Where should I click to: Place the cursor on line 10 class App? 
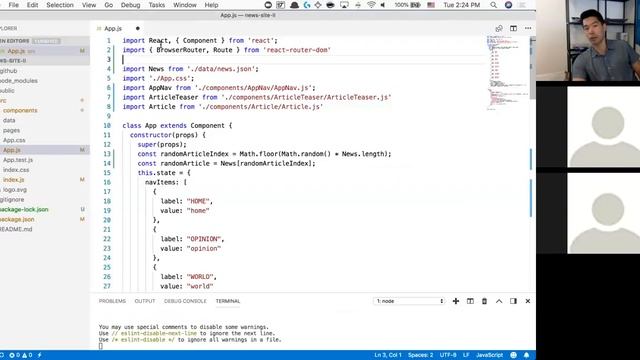[177, 126]
